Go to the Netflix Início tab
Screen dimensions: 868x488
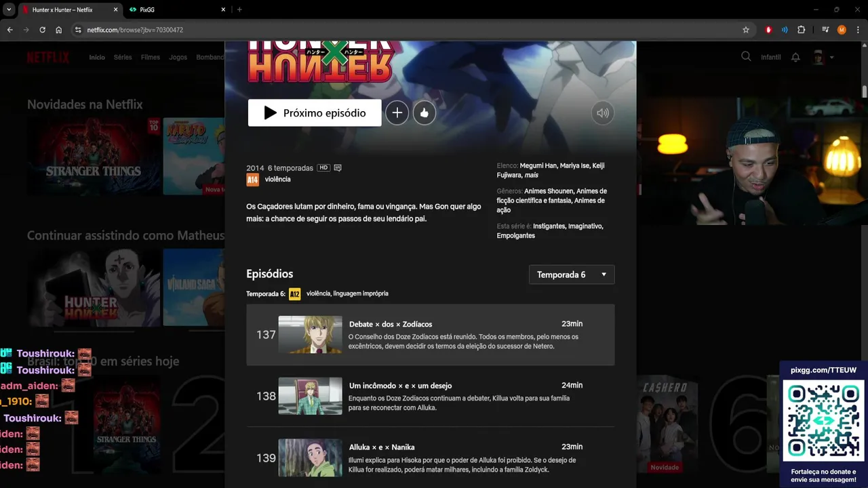97,57
